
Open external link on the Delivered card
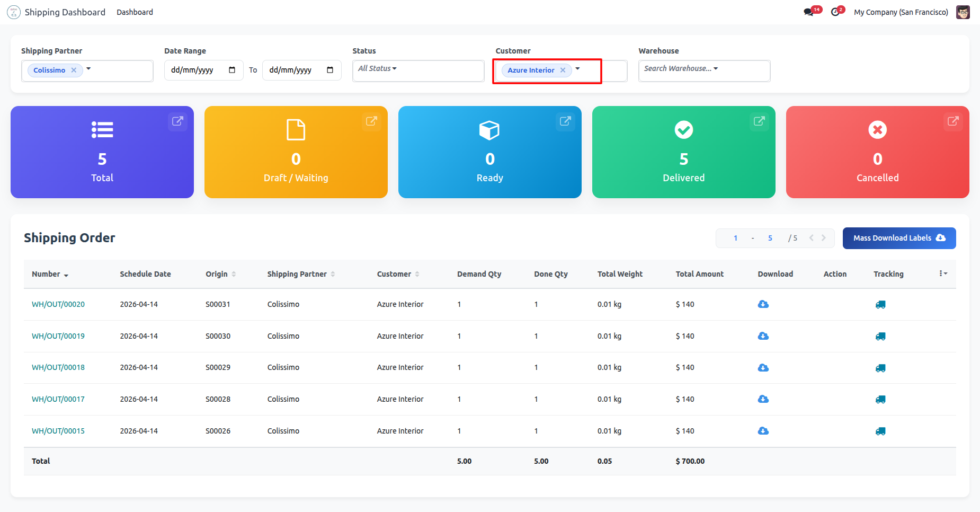(759, 121)
